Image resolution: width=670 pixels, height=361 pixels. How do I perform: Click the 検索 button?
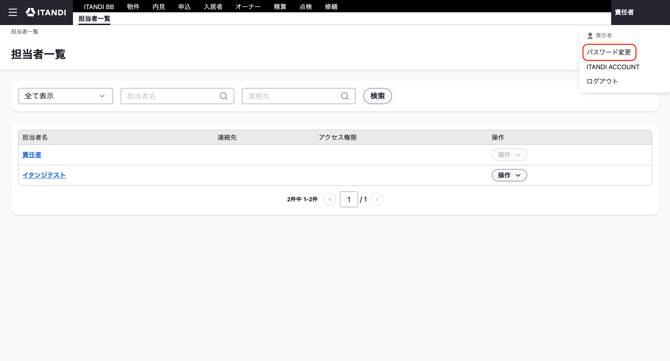(377, 96)
